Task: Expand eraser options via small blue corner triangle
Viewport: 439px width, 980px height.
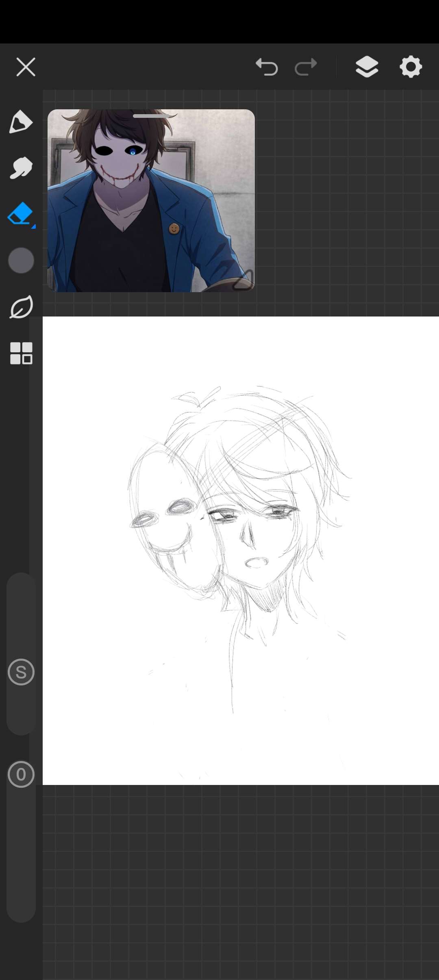Action: coord(33,226)
